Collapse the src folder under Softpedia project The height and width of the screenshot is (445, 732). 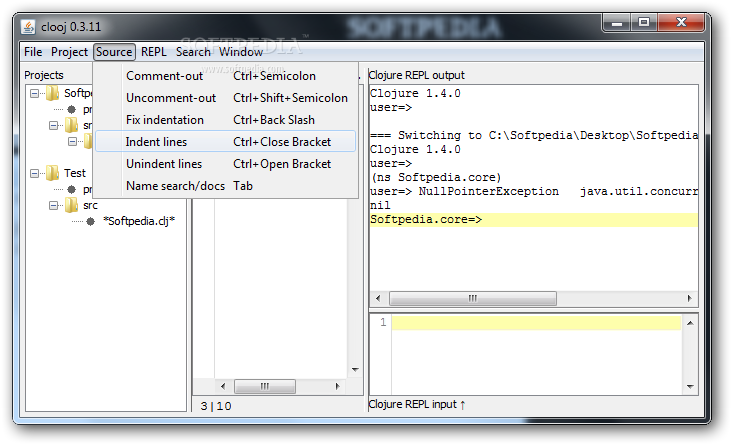point(53,125)
